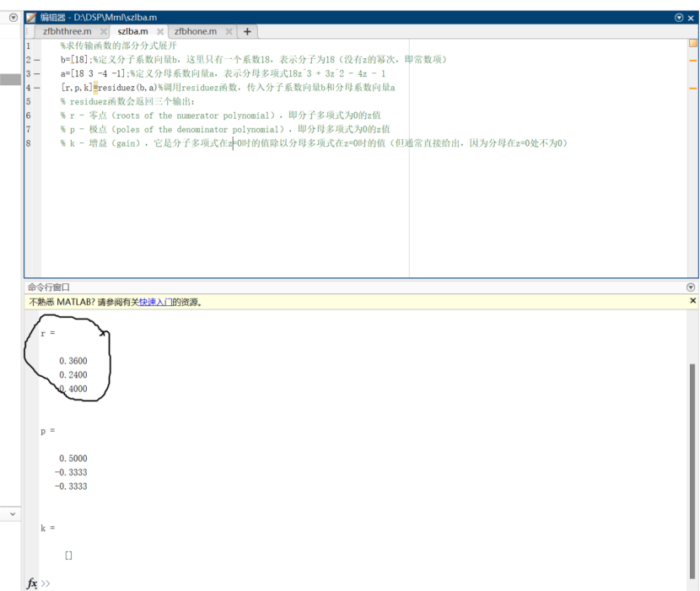Open command window actions dropdown
This screenshot has height=591, width=700.
tap(691, 287)
